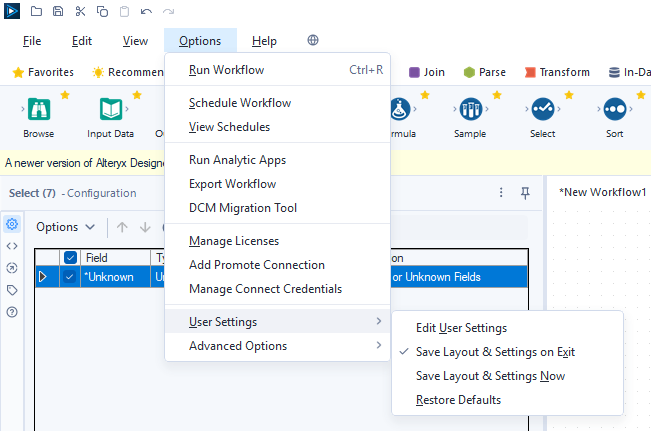Toggle Save Layout & Settings on Exit
This screenshot has width=651, height=431.
point(495,352)
